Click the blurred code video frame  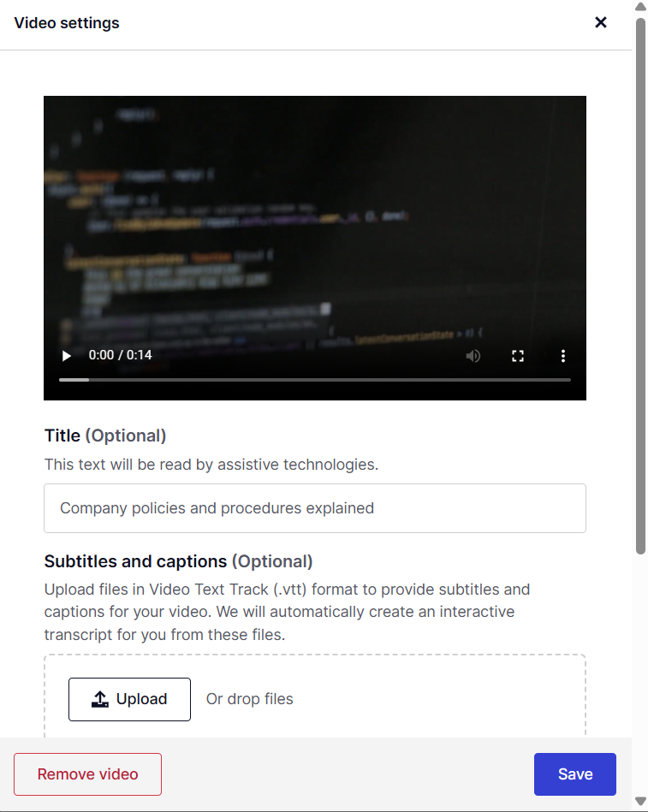point(315,217)
